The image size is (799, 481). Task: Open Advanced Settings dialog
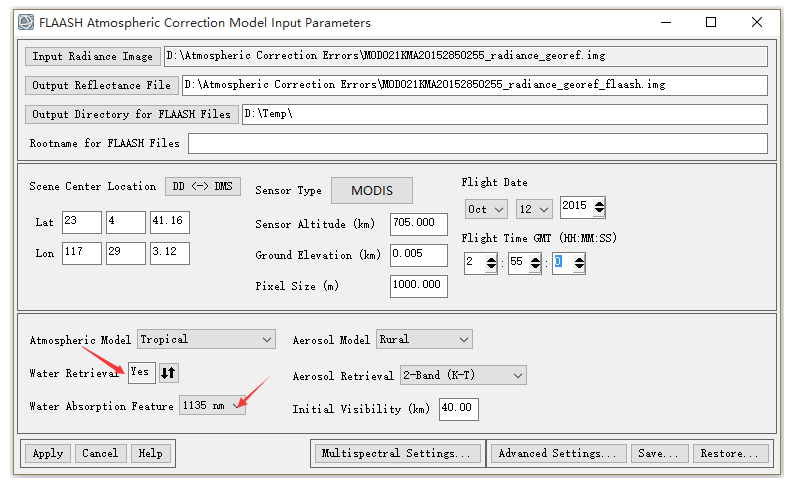pyautogui.click(x=558, y=453)
